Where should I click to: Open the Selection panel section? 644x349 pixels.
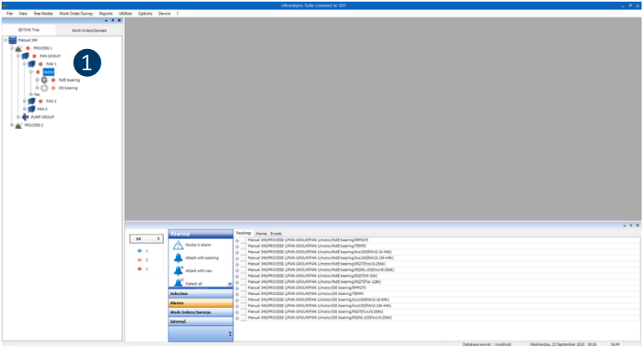200,293
